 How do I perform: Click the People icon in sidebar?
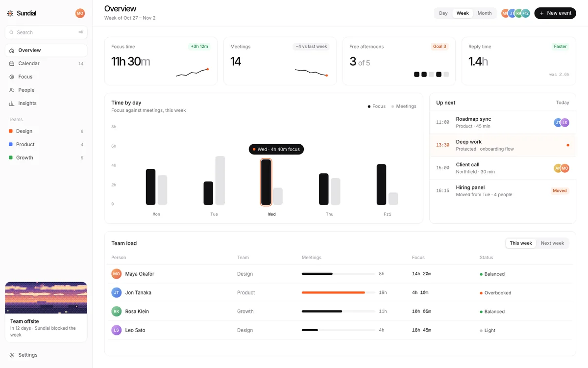coord(12,90)
